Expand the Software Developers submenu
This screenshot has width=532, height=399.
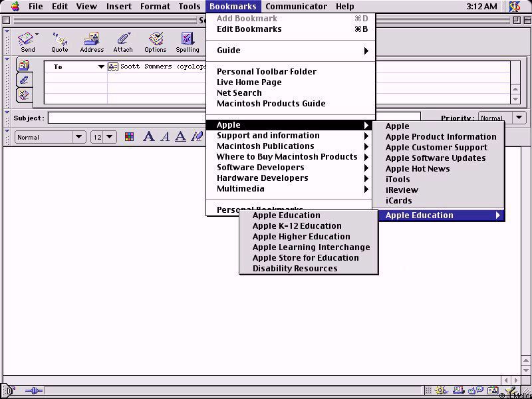tap(289, 168)
